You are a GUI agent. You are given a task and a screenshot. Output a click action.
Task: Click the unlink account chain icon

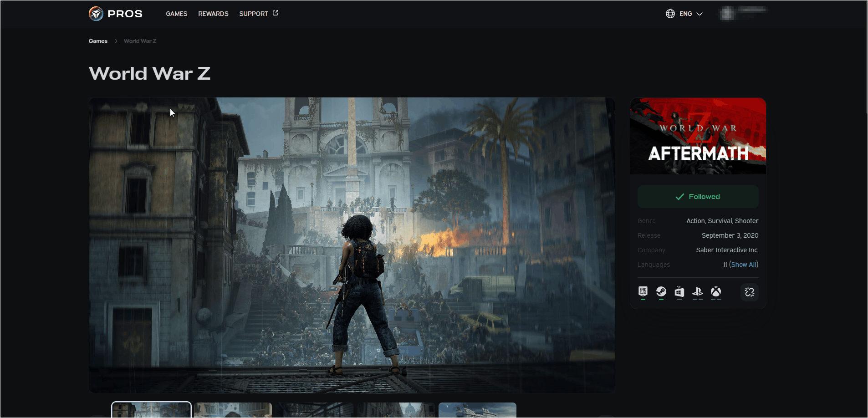point(750,292)
